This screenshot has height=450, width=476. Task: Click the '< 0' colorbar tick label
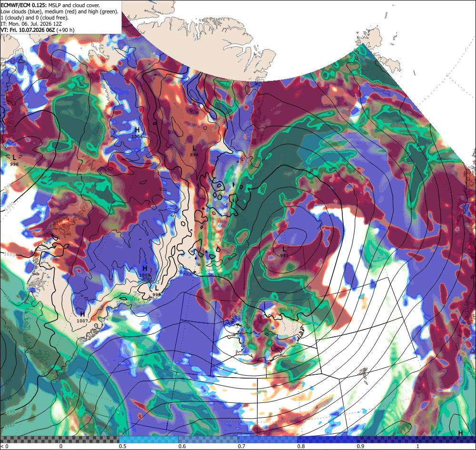tap(5, 446)
